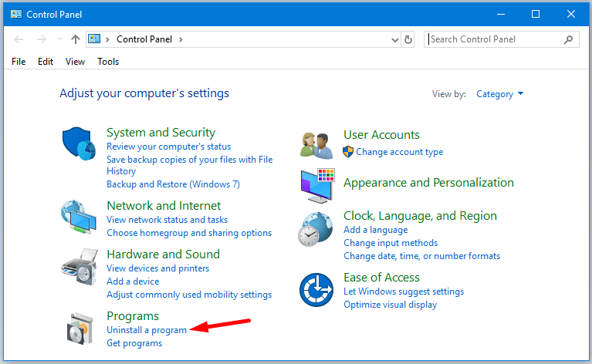Expand the View by Category dropdown
The height and width of the screenshot is (364, 592).
click(x=499, y=94)
